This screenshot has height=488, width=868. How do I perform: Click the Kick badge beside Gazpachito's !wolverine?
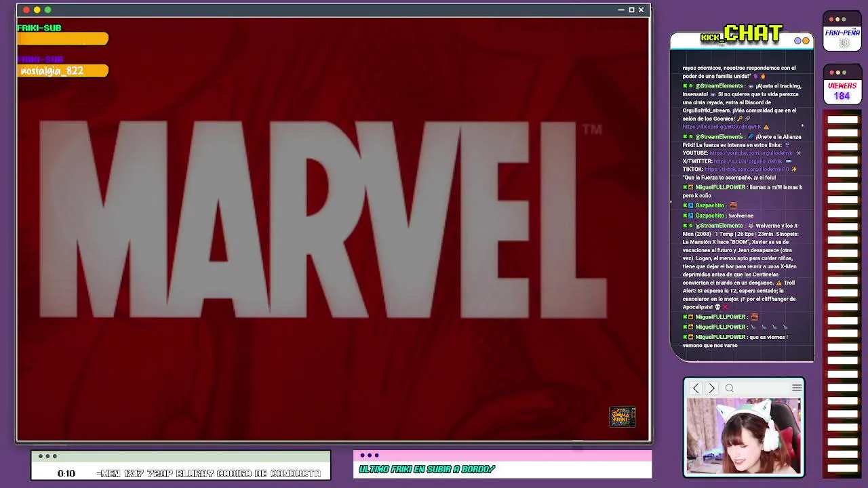click(x=686, y=216)
